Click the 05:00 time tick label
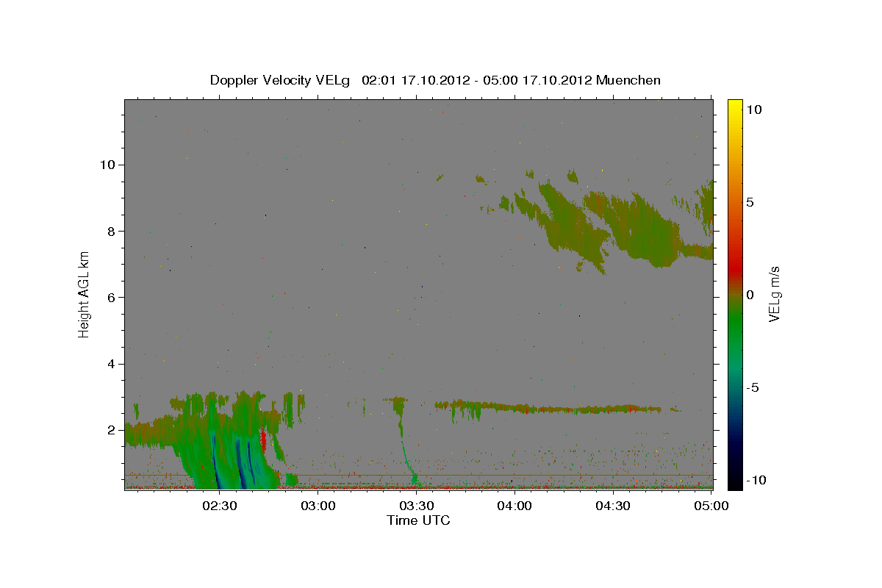Viewport: 882px width, 588px height. pyautogui.click(x=711, y=506)
